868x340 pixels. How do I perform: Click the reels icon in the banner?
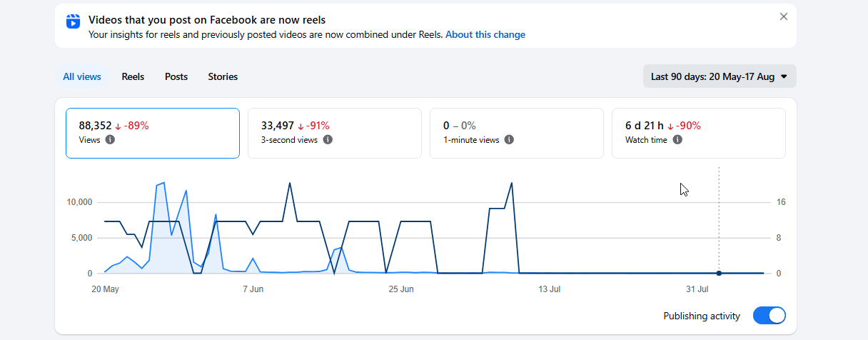coord(73,21)
